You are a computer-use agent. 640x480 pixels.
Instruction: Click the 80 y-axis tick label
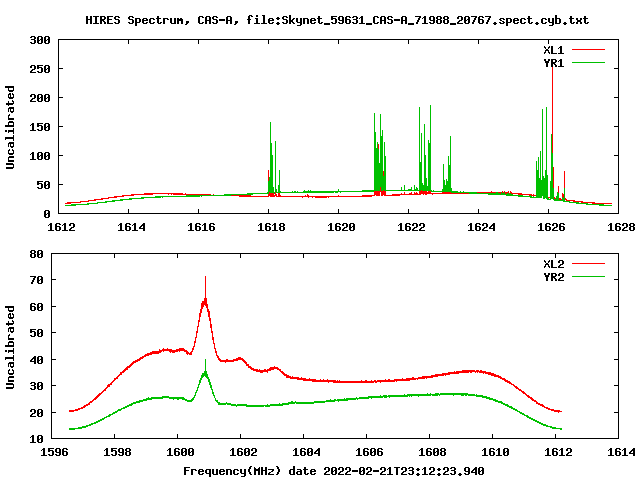tap(37, 254)
